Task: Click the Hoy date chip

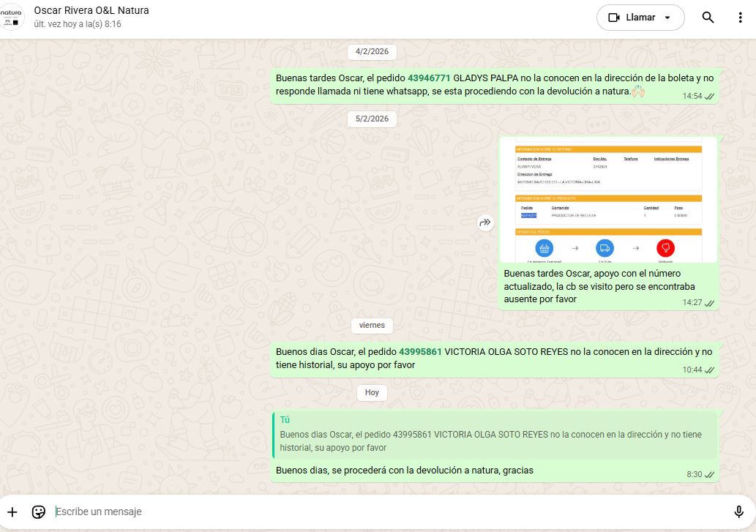Action: [x=372, y=392]
